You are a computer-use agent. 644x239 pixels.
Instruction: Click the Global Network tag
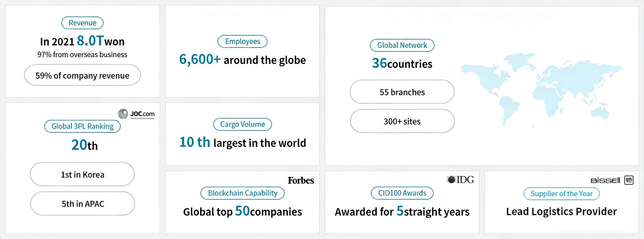[402, 46]
